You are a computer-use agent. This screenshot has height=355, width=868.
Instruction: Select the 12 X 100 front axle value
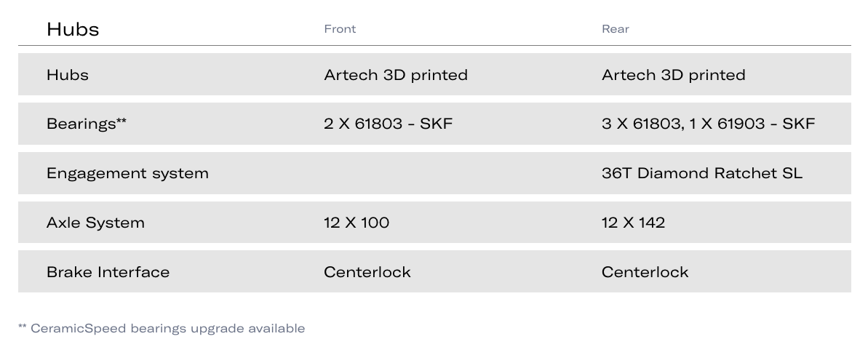(357, 223)
